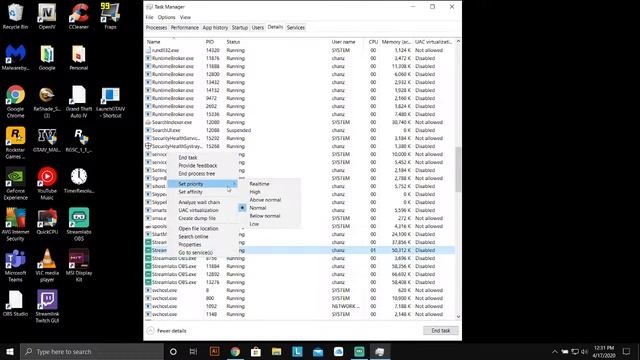The image size is (640, 360).
Task: Open LaunchGTAIV - Shortcut desktop icon
Action: [110, 102]
